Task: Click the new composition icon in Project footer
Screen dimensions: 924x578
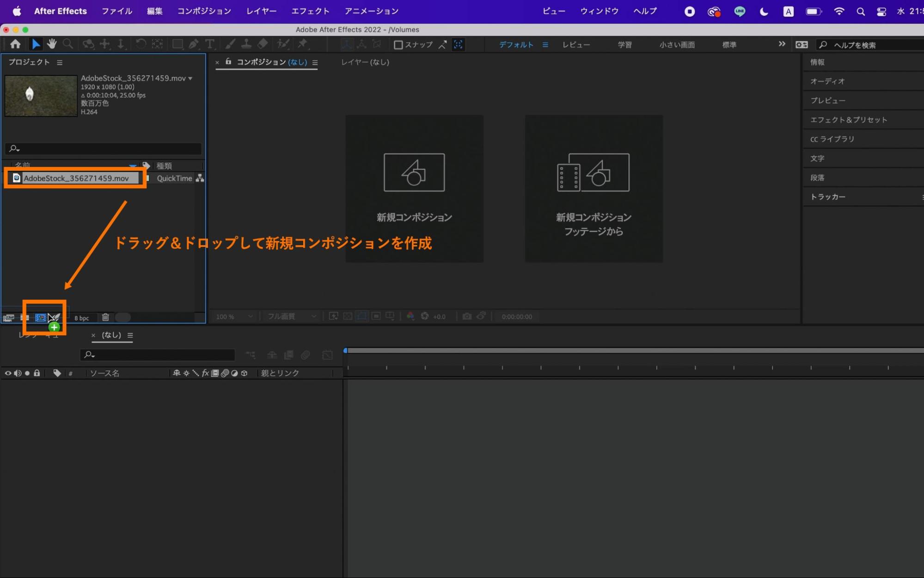Action: point(41,318)
